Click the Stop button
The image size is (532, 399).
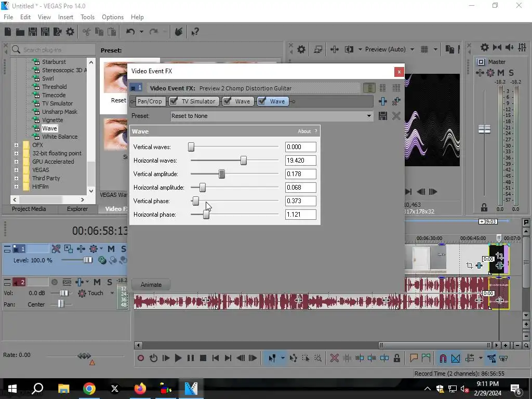(203, 358)
